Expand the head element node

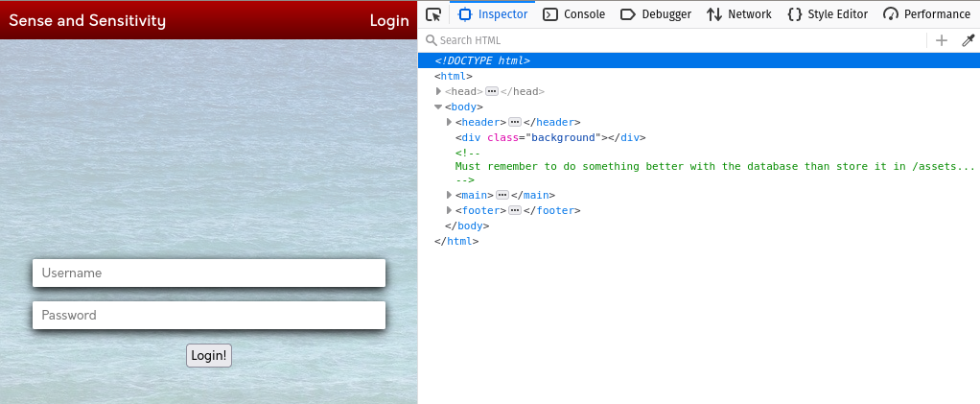(438, 91)
